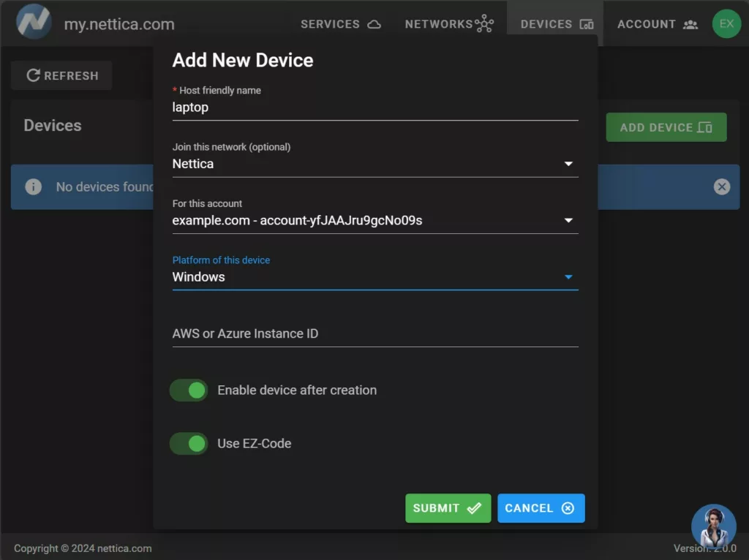This screenshot has width=749, height=560.
Task: Cancel the Add New Device dialog
Action: coord(541,508)
